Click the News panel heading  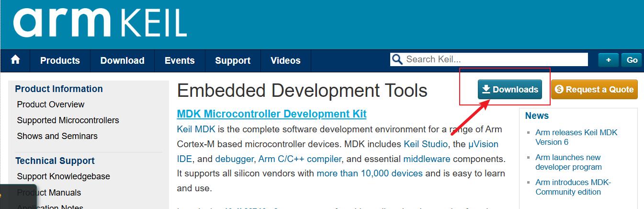[537, 116]
